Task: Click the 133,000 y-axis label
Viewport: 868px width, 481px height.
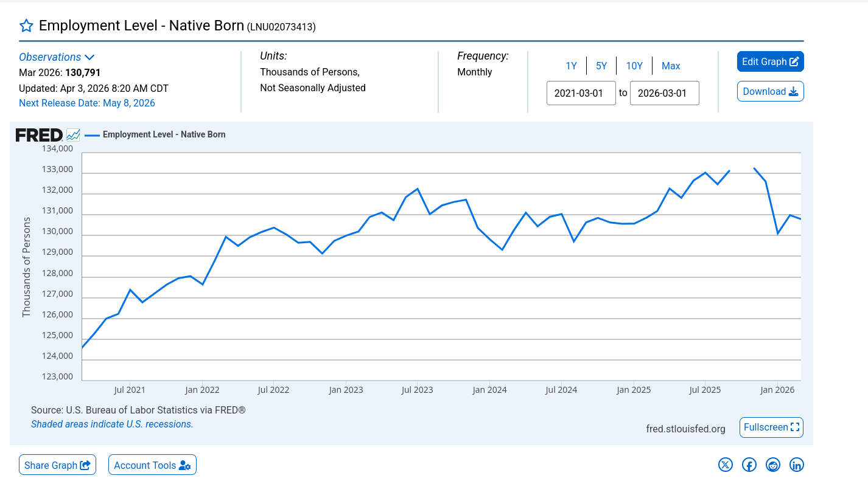Action: pos(57,170)
